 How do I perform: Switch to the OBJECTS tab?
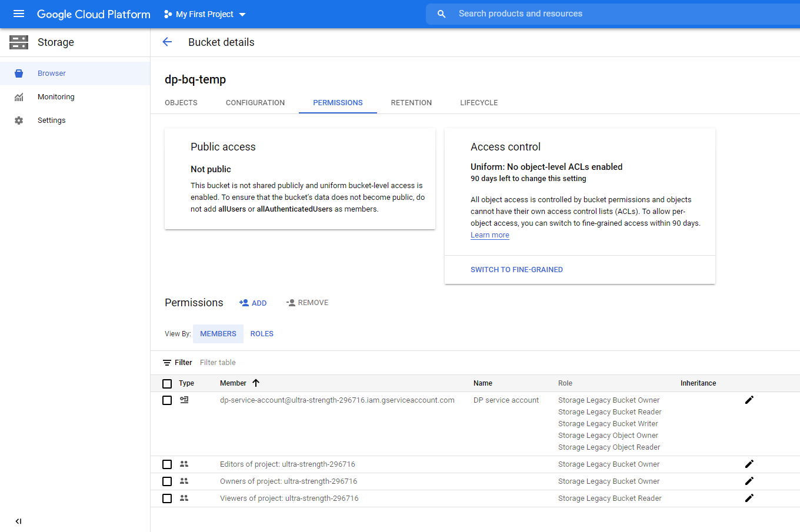pyautogui.click(x=181, y=103)
